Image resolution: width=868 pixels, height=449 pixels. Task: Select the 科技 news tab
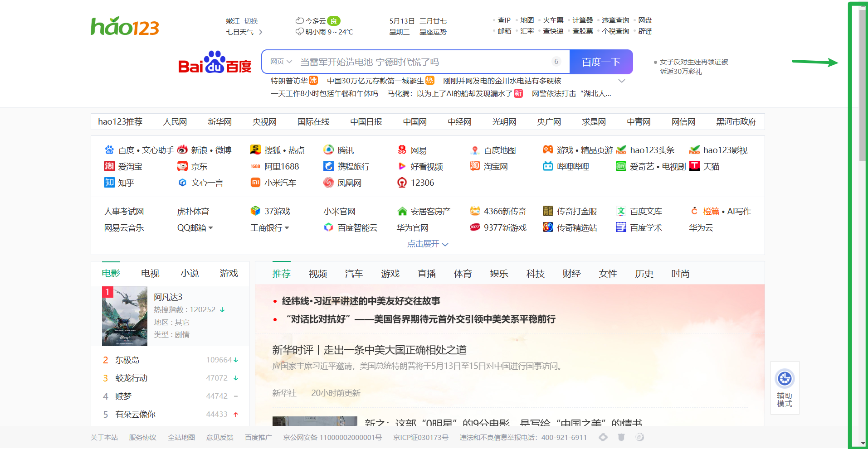pos(536,274)
